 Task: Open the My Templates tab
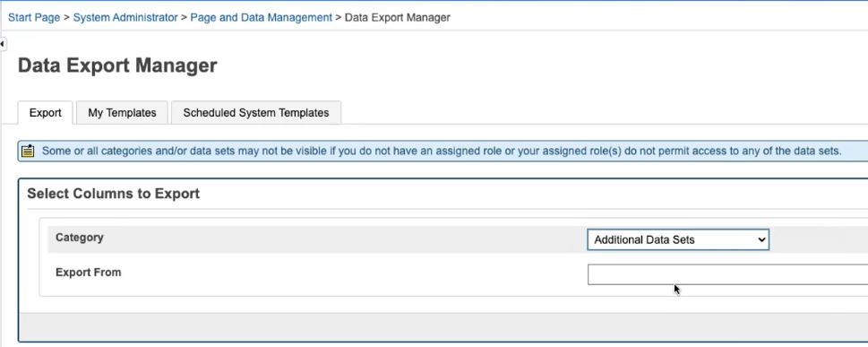click(122, 112)
